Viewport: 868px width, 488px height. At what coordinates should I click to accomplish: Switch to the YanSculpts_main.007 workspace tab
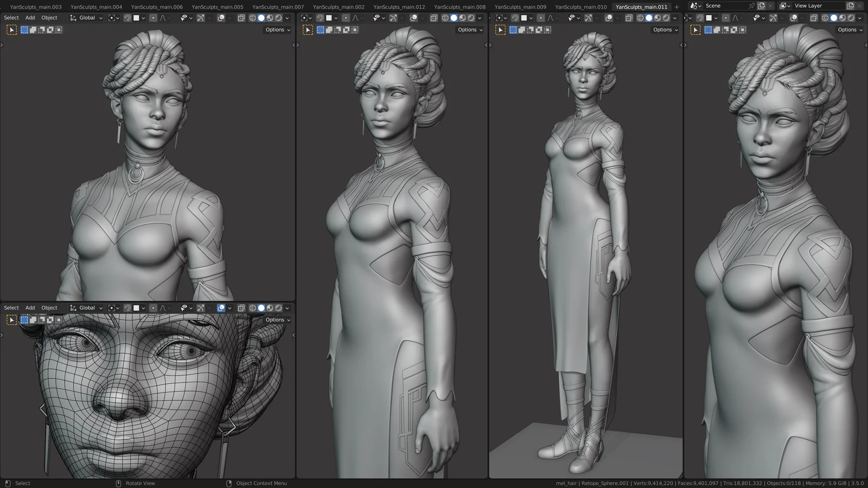278,7
